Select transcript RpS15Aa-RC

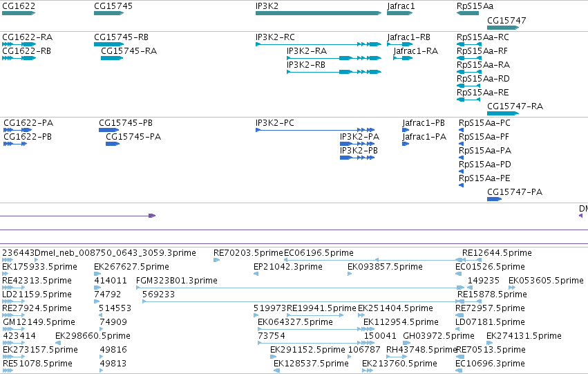point(483,37)
